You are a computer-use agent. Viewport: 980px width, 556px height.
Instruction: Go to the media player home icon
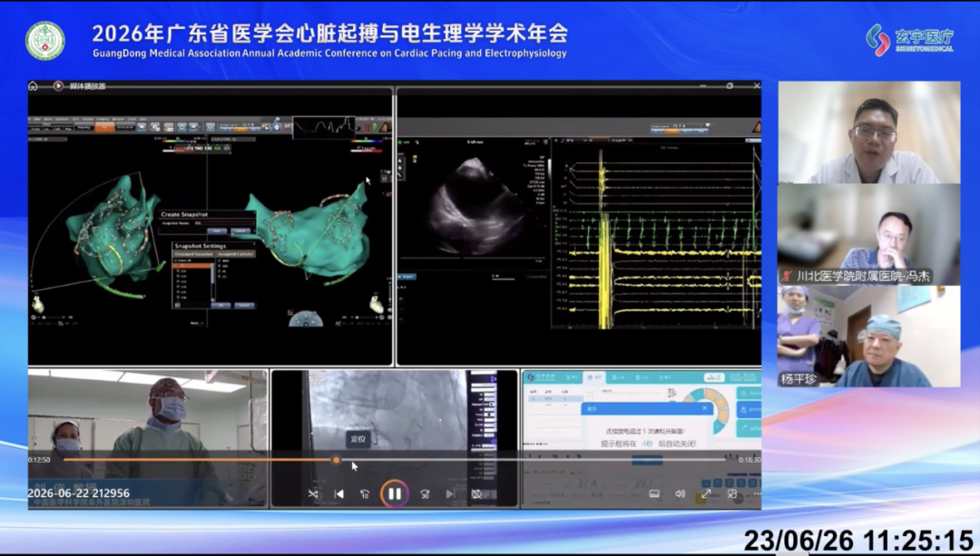point(34,86)
